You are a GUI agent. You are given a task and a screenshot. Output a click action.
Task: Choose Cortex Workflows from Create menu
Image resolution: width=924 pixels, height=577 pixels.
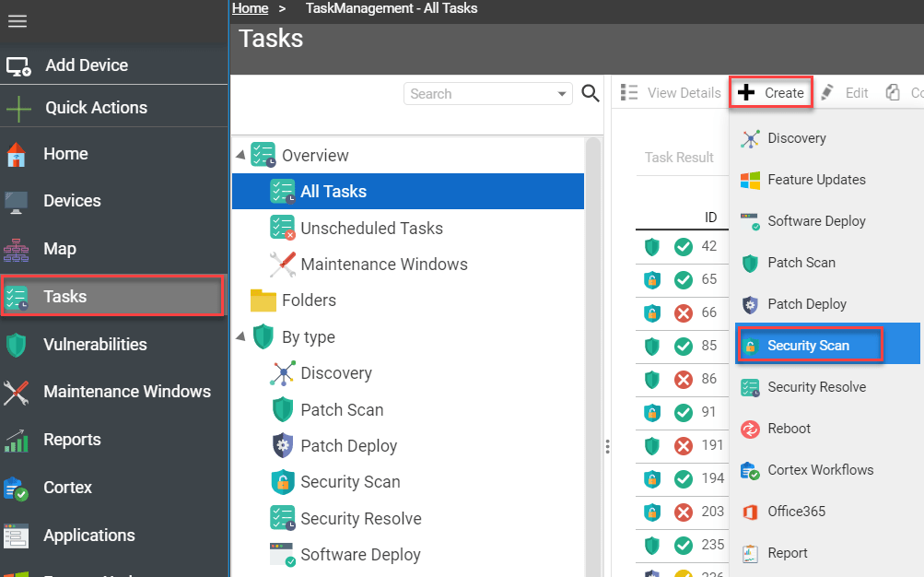(x=825, y=470)
